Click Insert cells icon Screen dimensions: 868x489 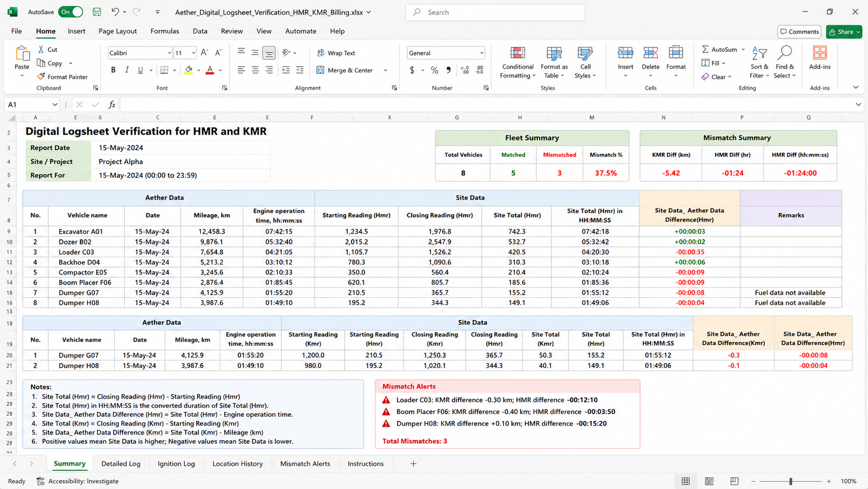pos(626,53)
